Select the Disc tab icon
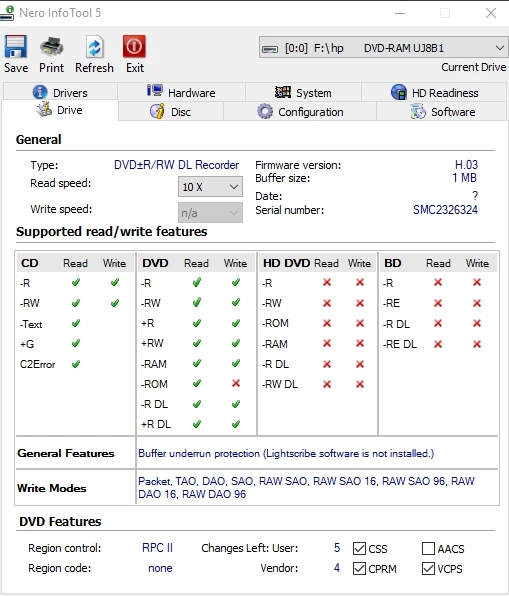The height and width of the screenshot is (596, 509). click(157, 111)
